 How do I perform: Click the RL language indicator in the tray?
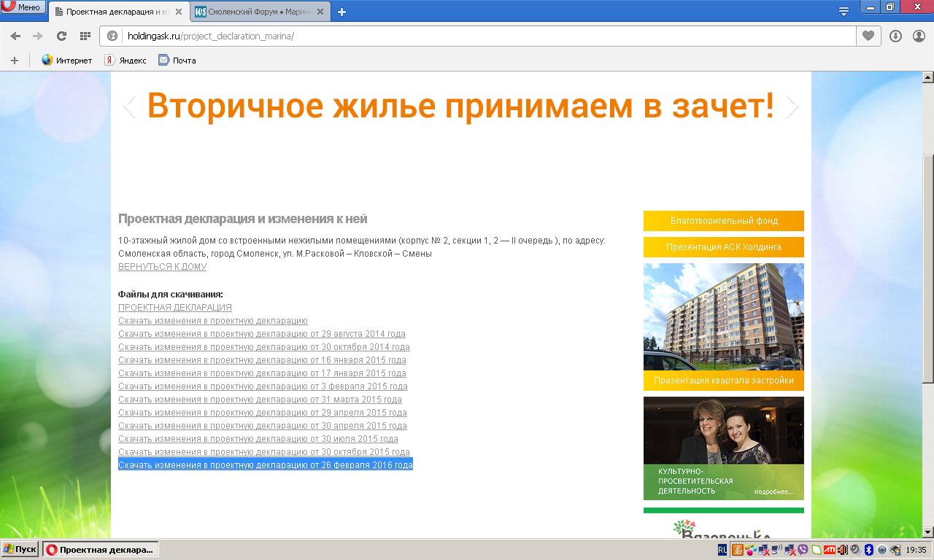tap(722, 550)
